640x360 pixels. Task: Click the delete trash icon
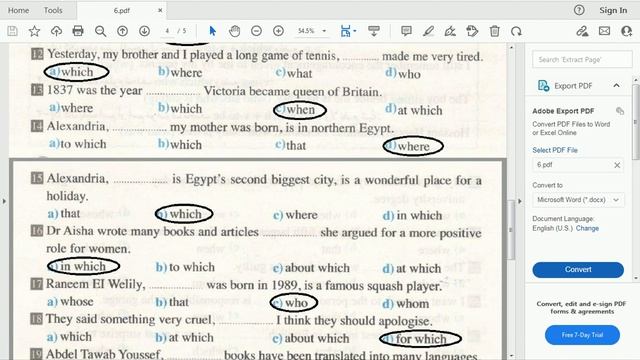click(494, 31)
